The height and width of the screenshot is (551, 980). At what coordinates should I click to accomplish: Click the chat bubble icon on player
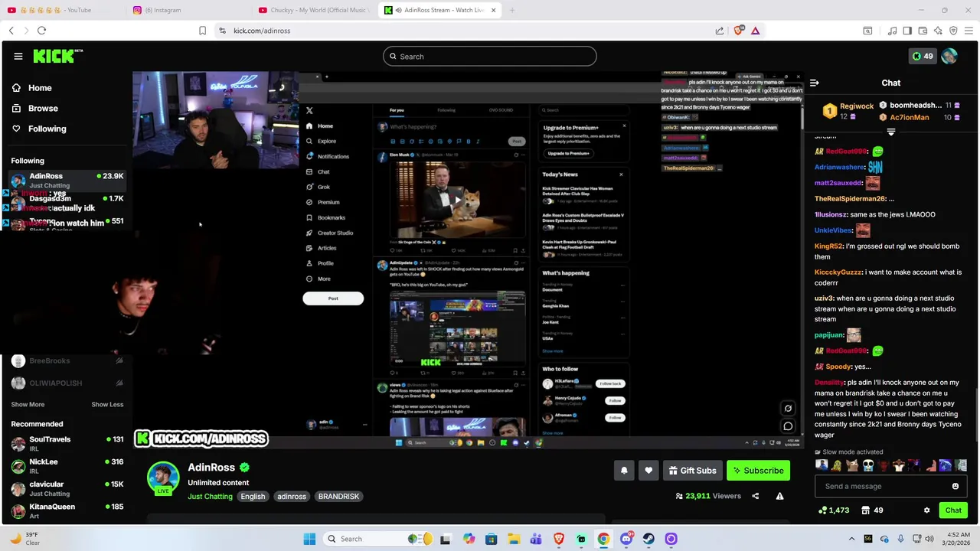pyautogui.click(x=788, y=426)
